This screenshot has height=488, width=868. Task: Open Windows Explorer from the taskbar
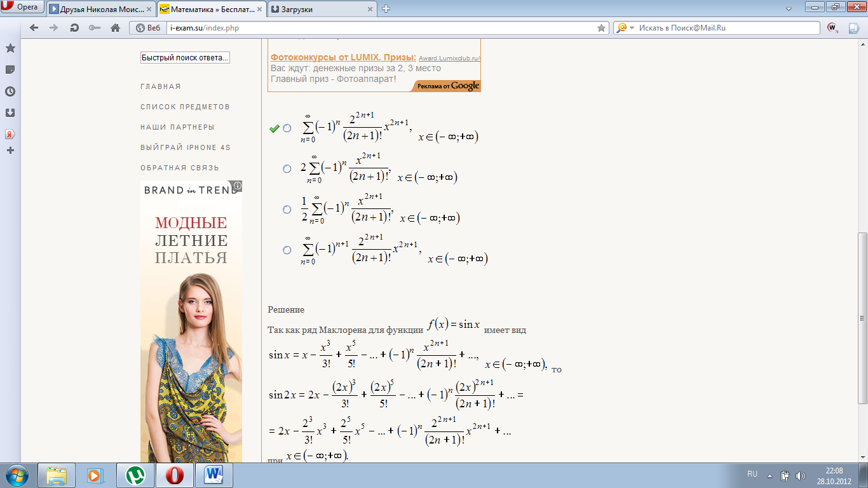tap(57, 475)
